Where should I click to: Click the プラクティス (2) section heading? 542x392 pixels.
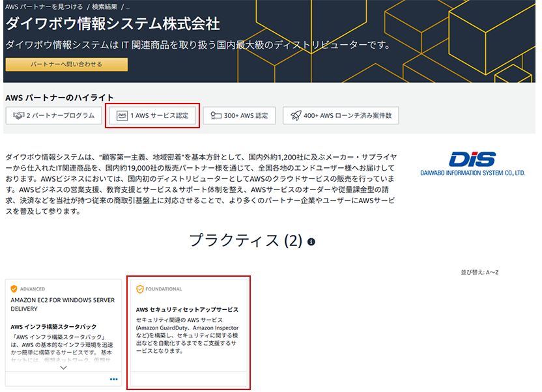tap(246, 241)
